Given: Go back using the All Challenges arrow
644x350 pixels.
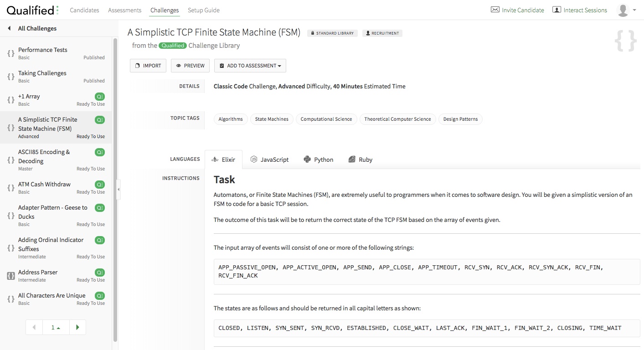Looking at the screenshot, I should pyautogui.click(x=9, y=28).
